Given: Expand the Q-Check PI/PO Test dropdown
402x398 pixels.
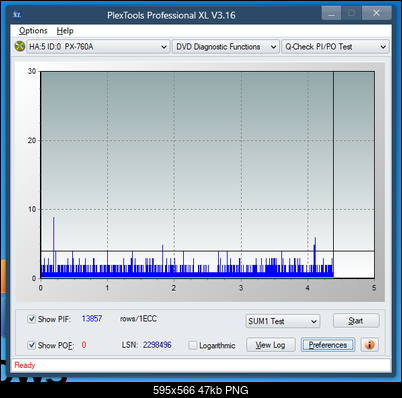Looking at the screenshot, I should [x=335, y=47].
